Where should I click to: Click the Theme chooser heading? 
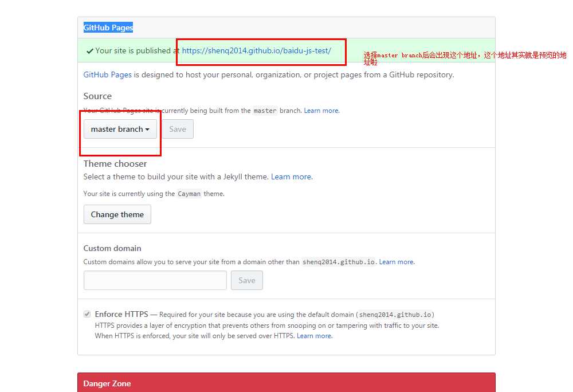tap(115, 164)
